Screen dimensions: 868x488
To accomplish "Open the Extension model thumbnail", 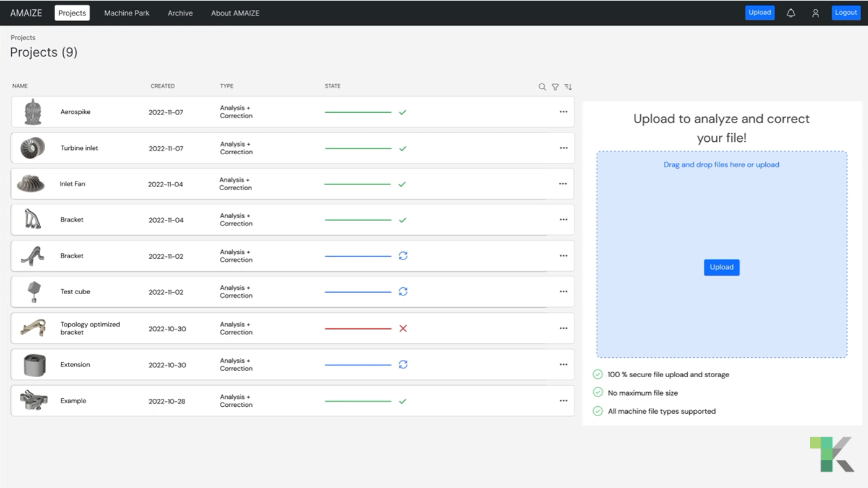I will [x=34, y=365].
